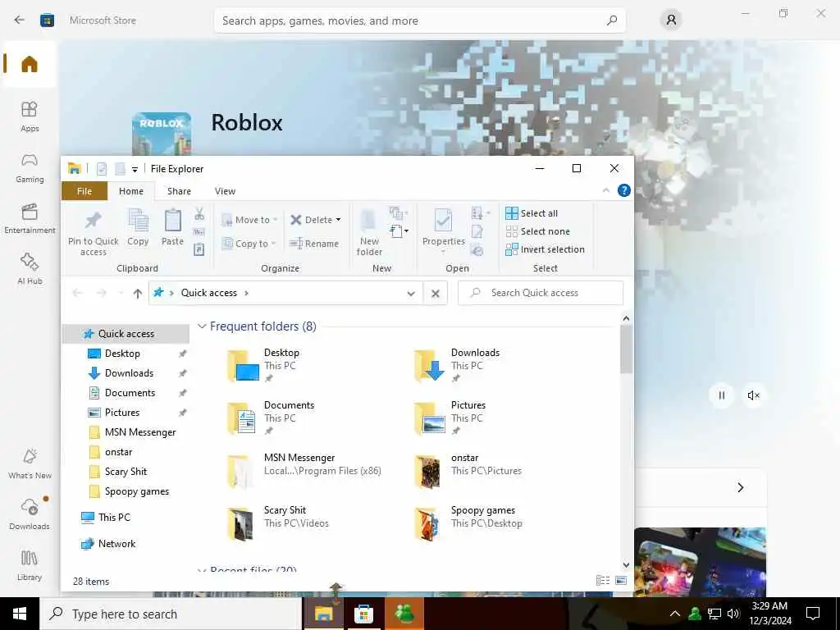Click the New folder icon
The width and height of the screenshot is (840, 630).
pyautogui.click(x=369, y=233)
